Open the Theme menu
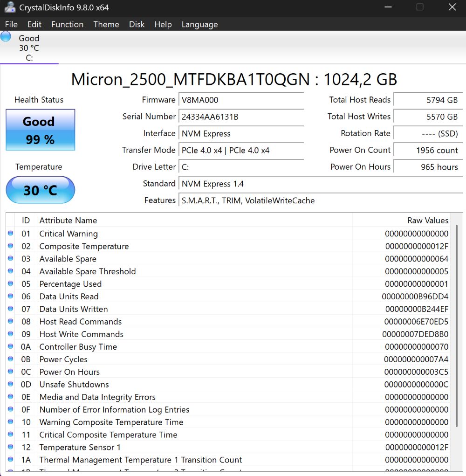Screen dimensions: 466x476 [x=106, y=24]
